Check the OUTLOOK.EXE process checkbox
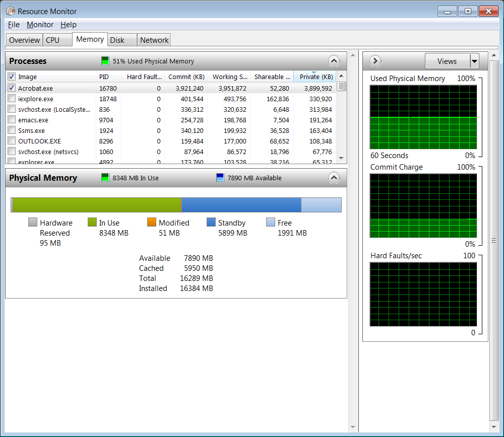Viewport: 504px width, 437px height. pyautogui.click(x=12, y=140)
